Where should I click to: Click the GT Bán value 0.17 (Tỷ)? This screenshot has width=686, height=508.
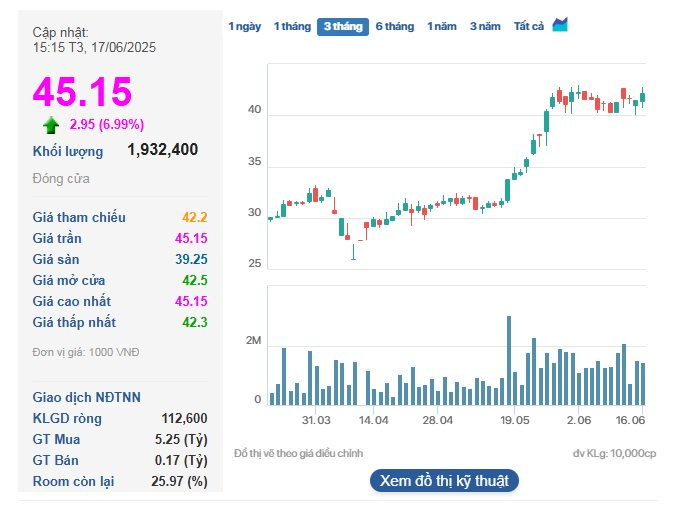click(181, 460)
